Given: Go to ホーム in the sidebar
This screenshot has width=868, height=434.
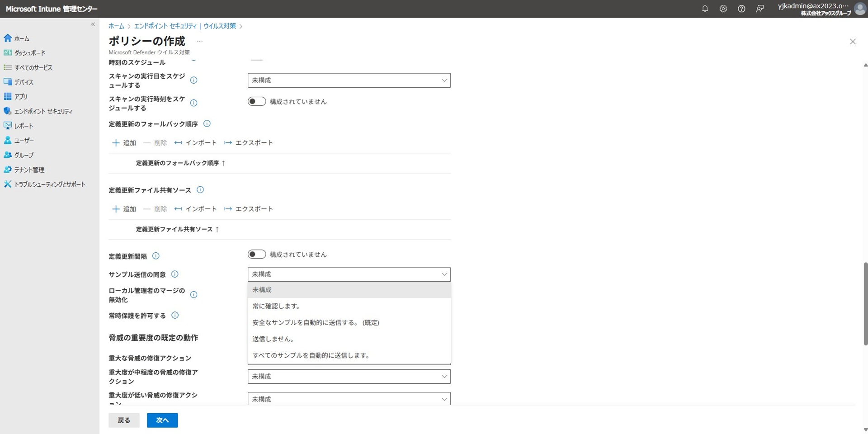Looking at the screenshot, I should 22,38.
